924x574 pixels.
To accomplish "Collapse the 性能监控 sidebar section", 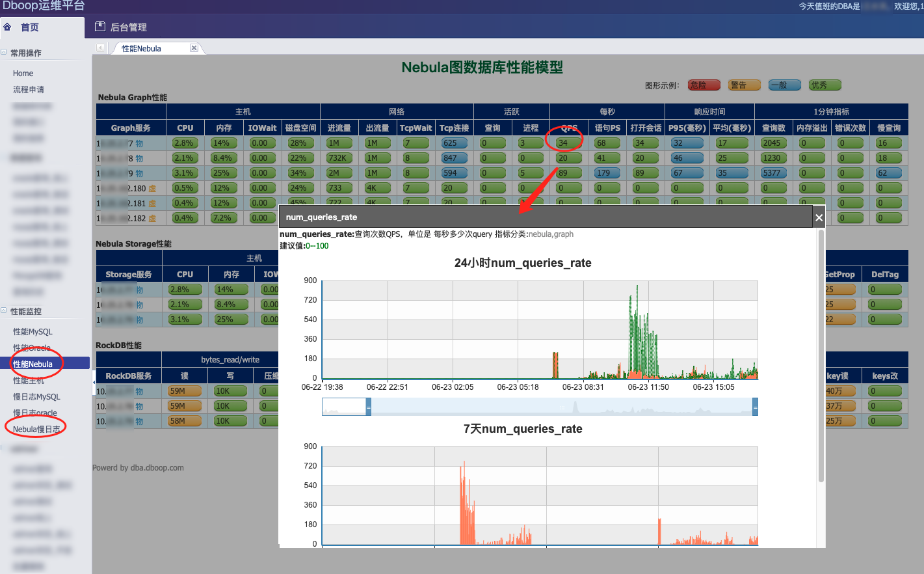I will coord(4,311).
